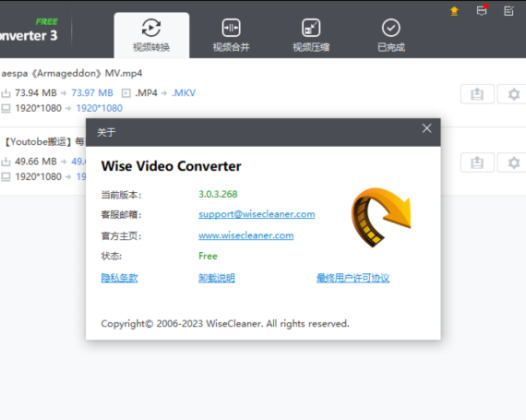Screen dimensions: 526x420
Task: Click the support@wisecleaner.com email link
Action: [x=257, y=214]
